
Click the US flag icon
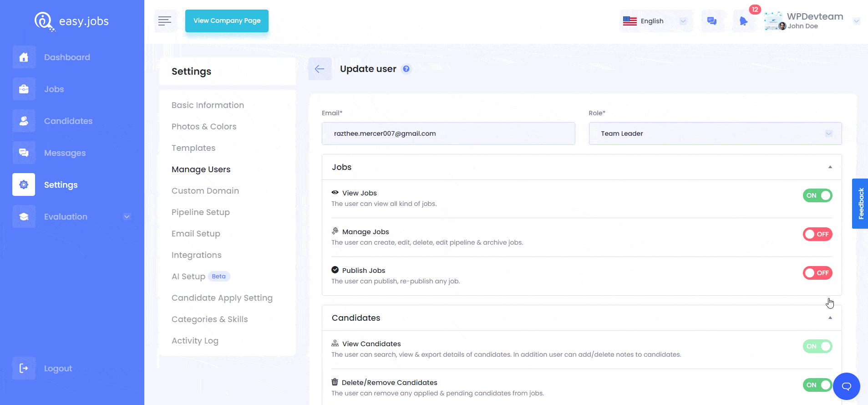pos(630,21)
